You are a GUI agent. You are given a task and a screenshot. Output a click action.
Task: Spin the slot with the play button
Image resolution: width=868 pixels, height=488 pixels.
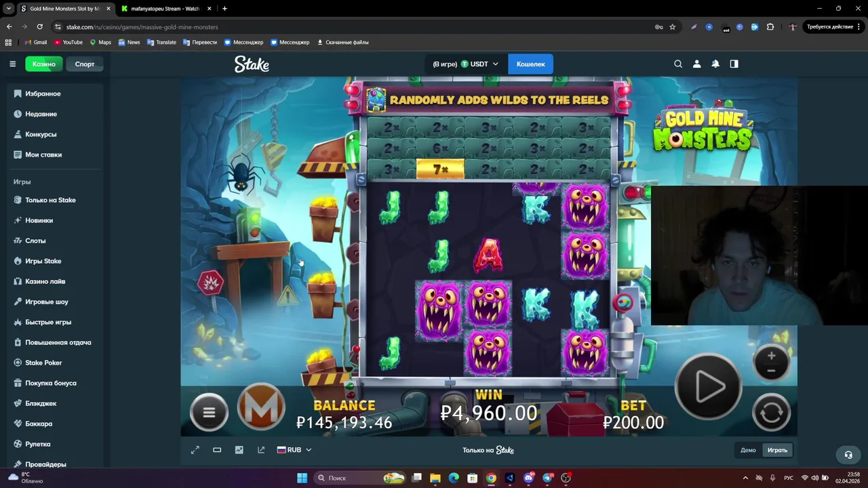(709, 386)
